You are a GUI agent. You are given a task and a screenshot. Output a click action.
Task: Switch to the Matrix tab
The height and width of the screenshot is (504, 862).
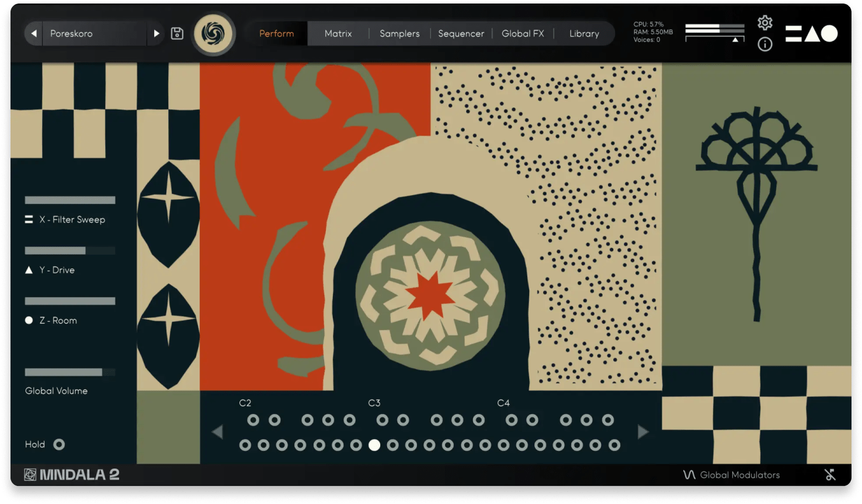[338, 34]
